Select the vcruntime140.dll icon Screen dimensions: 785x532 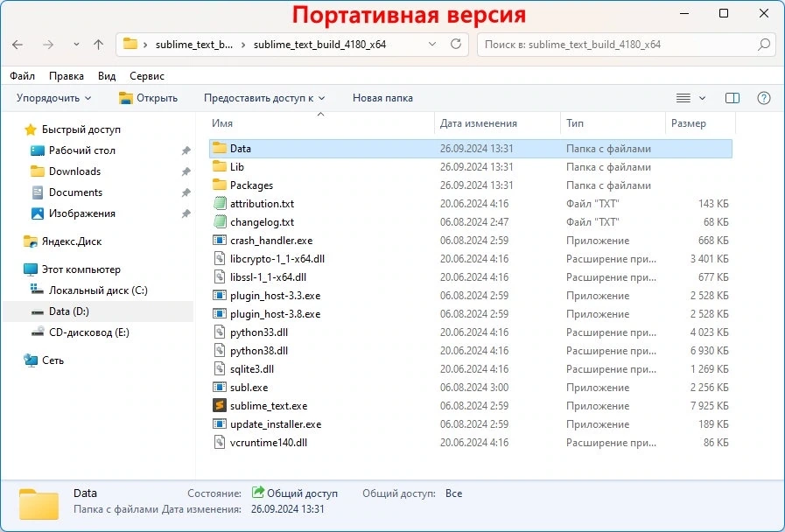tap(220, 443)
